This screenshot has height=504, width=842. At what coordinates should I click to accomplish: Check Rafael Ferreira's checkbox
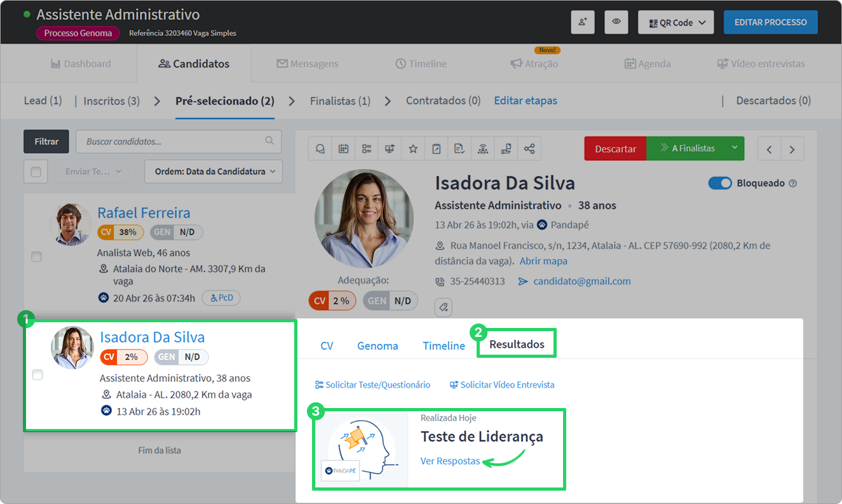pyautogui.click(x=37, y=257)
